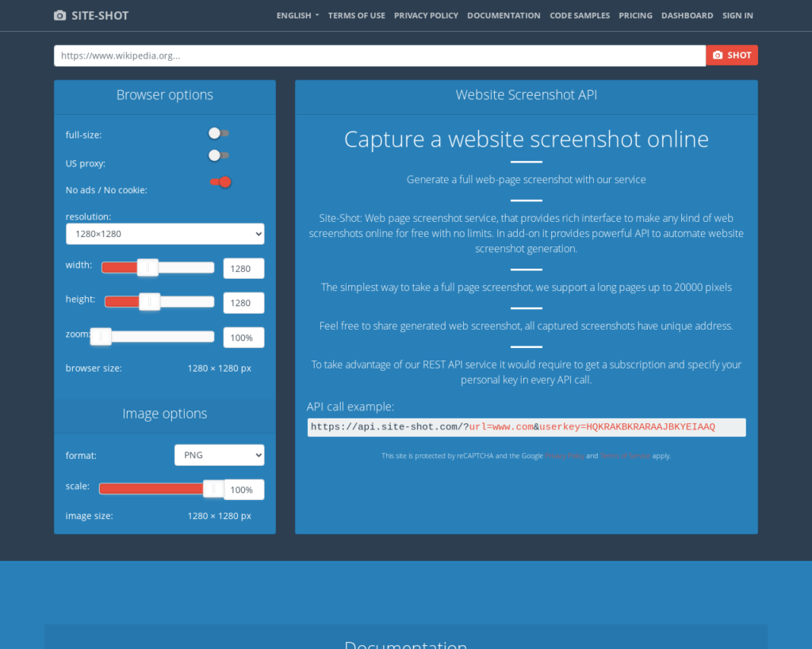Open the resolution 1280×1280 dropdown
The width and height of the screenshot is (812, 649).
pos(165,234)
